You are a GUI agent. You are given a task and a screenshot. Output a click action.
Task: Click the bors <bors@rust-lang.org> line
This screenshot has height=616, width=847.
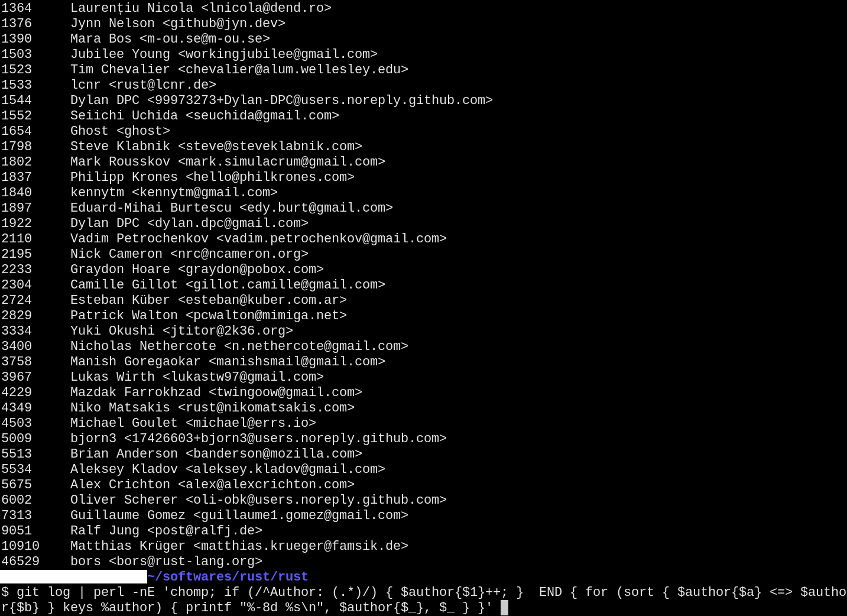click(x=166, y=561)
